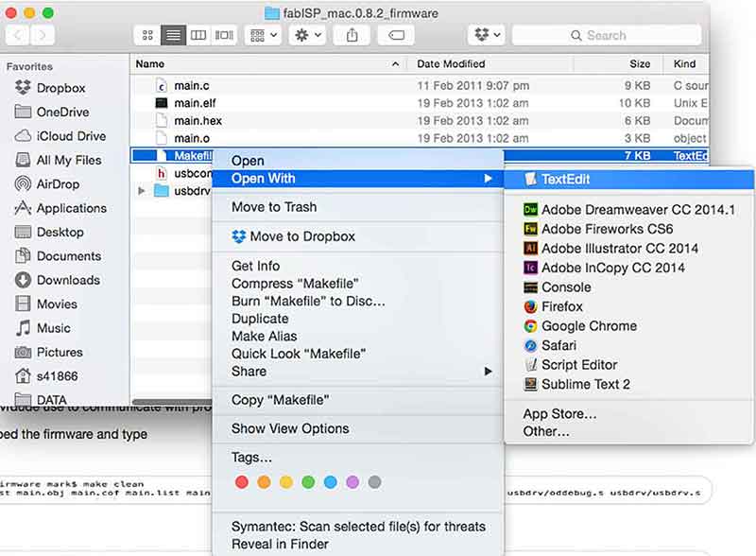Click the Share toolbar button

[352, 35]
